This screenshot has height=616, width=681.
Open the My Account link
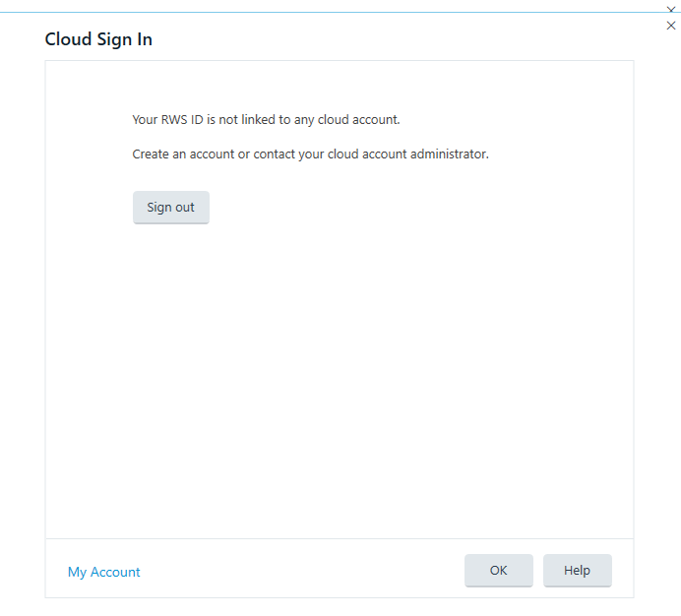pos(103,572)
